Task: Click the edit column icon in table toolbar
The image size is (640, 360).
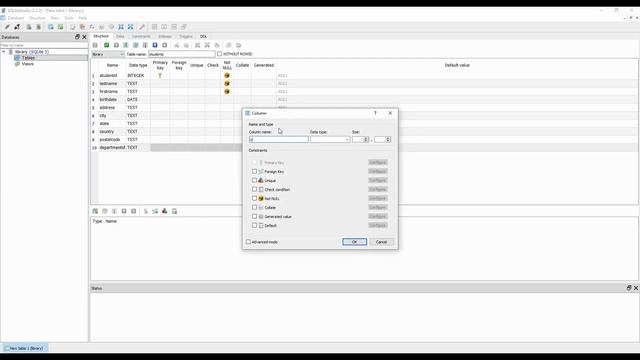Action: coord(136,45)
